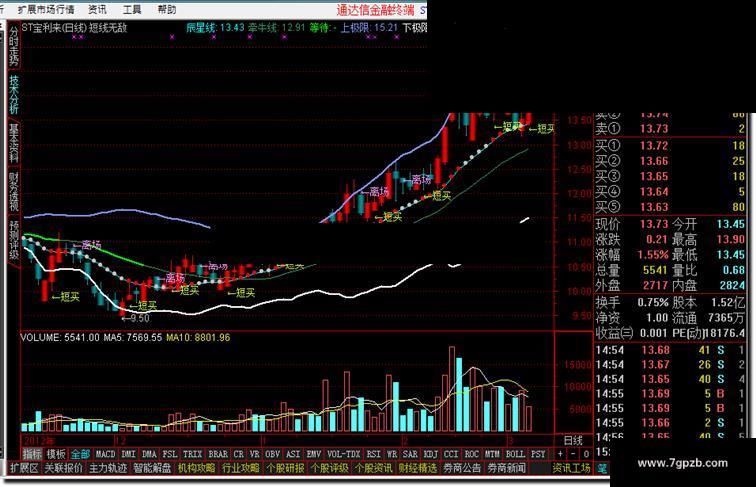This screenshot has height=487, width=756.
Task: Click the 现价 value 13.73
Action: coord(654,224)
